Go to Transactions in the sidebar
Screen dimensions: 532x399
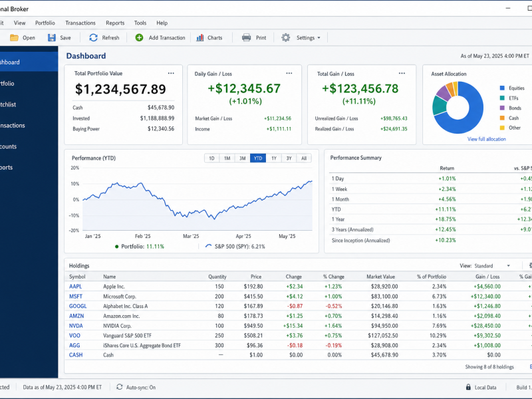click(x=29, y=126)
